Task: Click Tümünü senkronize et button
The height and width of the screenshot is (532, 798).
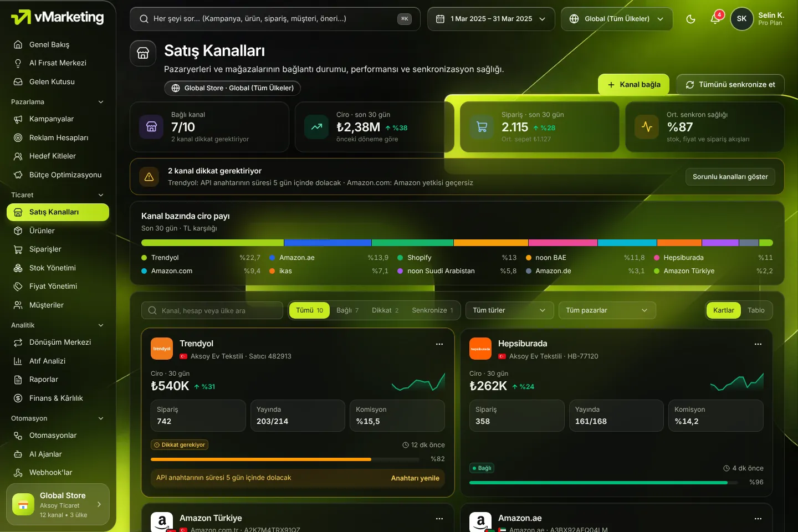Action: pyautogui.click(x=730, y=85)
